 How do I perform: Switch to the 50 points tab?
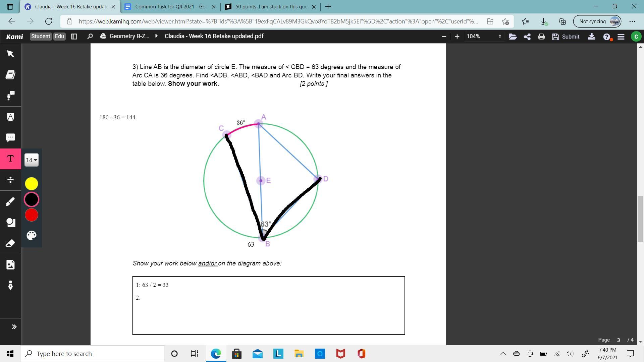point(271,7)
